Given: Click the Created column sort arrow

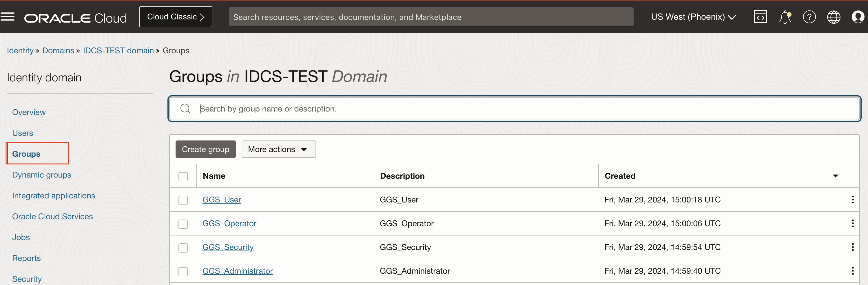Looking at the screenshot, I should [835, 176].
